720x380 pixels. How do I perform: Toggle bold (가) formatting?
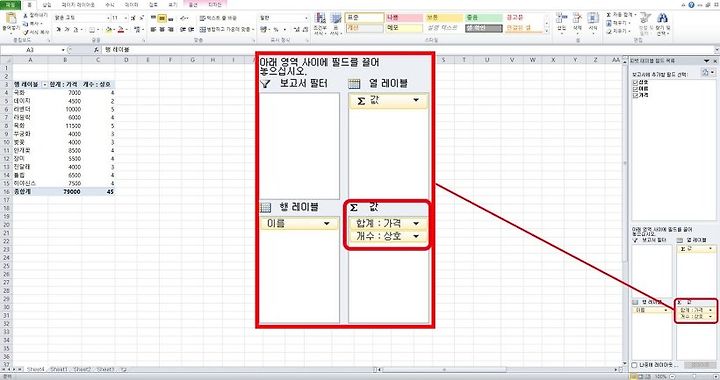[59, 29]
